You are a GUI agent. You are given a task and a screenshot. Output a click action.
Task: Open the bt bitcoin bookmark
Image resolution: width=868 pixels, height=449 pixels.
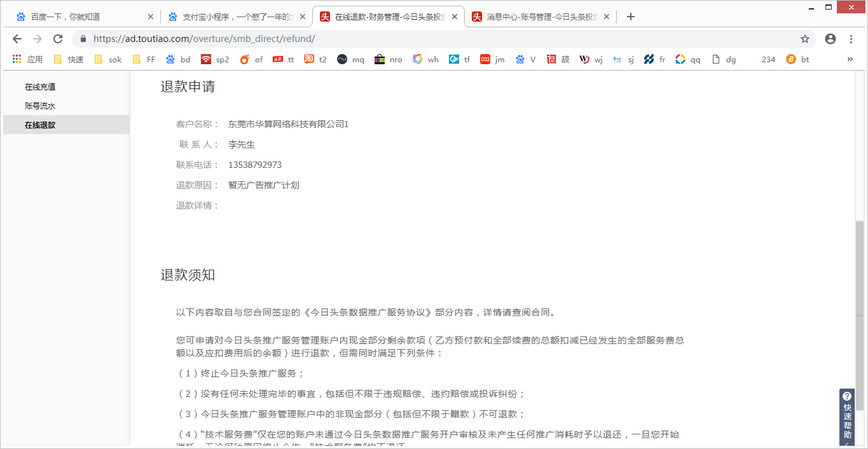798,59
